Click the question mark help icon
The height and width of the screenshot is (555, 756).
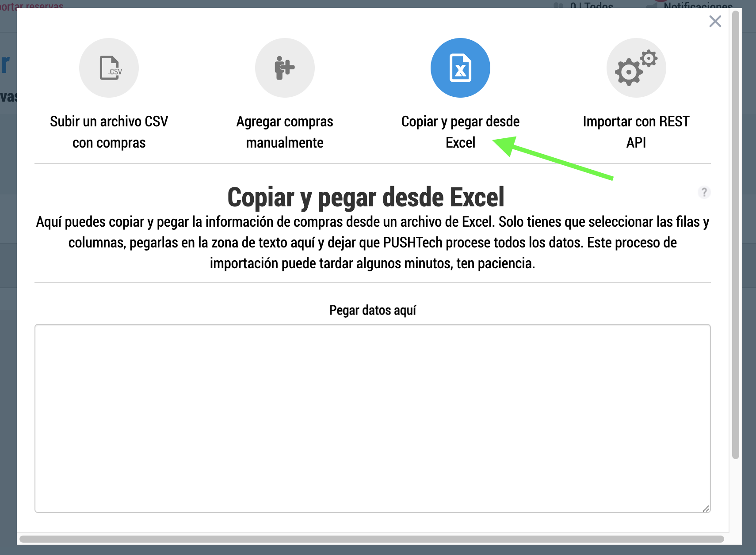704,192
